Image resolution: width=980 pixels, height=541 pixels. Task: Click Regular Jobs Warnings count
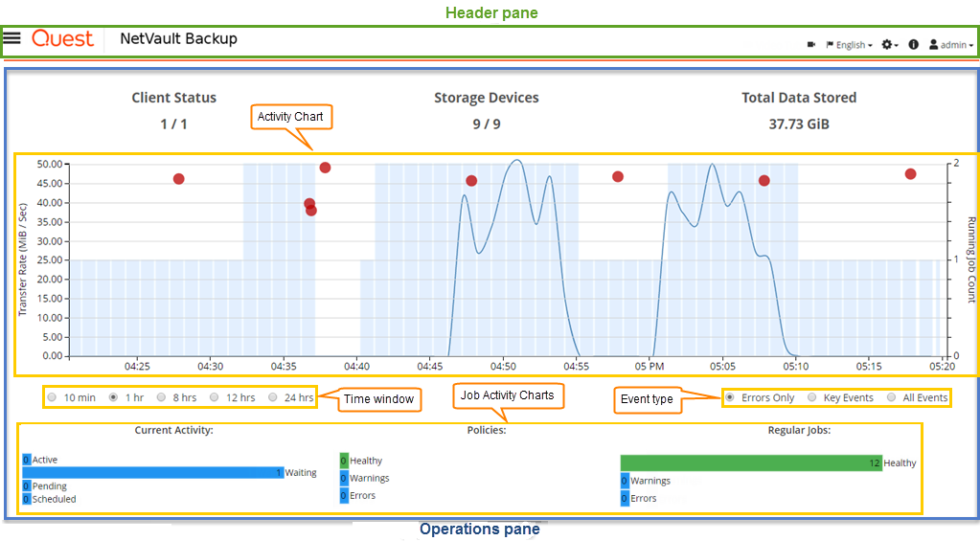(x=625, y=481)
